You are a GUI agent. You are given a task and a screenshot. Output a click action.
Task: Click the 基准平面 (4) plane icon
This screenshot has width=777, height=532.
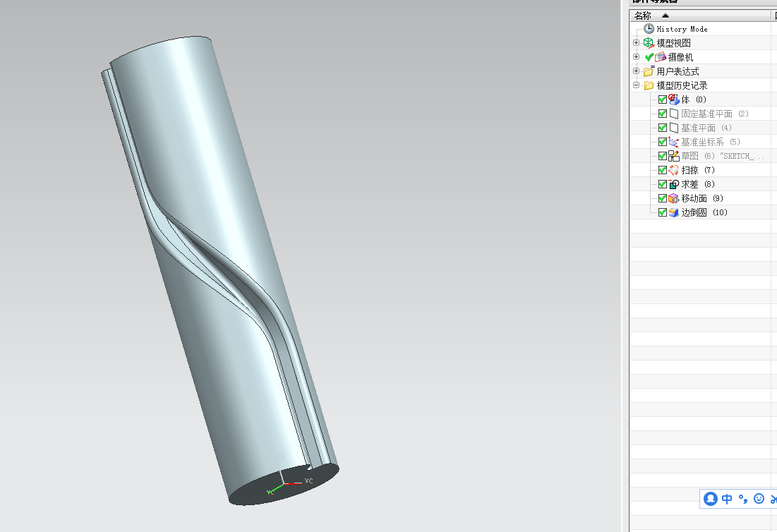click(x=673, y=128)
